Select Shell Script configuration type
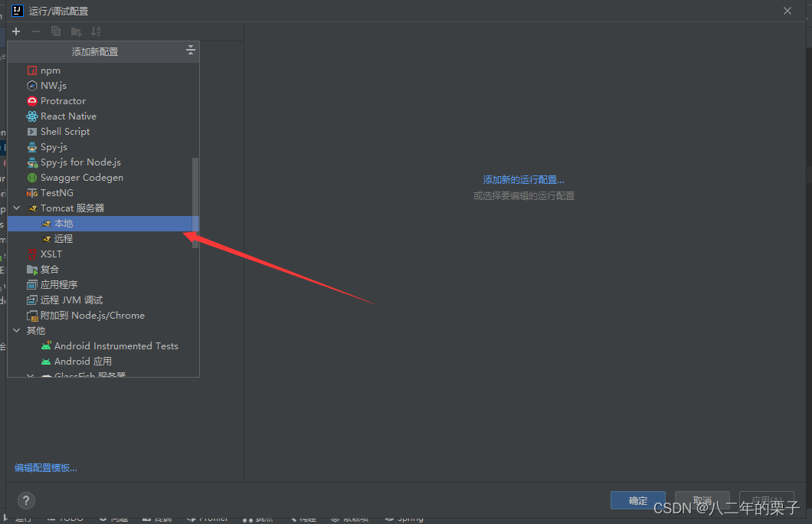 pyautogui.click(x=103, y=132)
